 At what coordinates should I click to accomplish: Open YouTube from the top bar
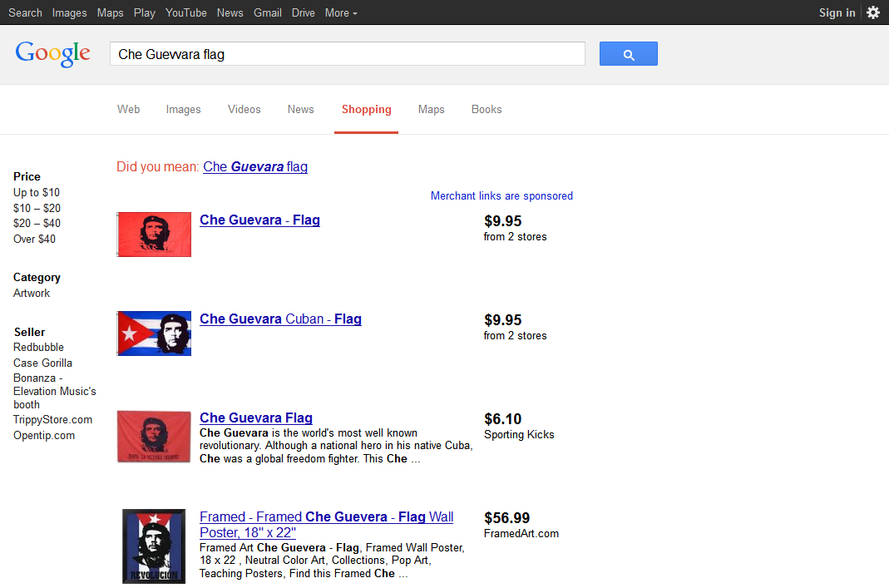tap(186, 12)
